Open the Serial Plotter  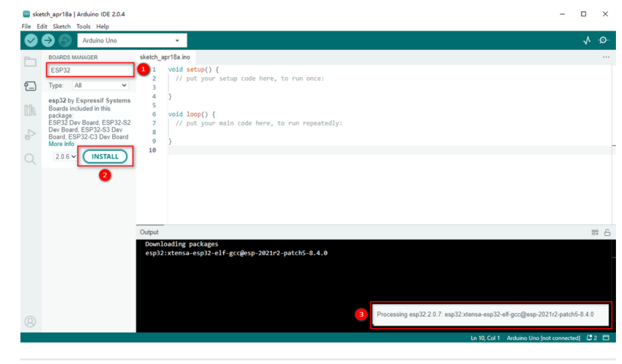click(x=587, y=41)
